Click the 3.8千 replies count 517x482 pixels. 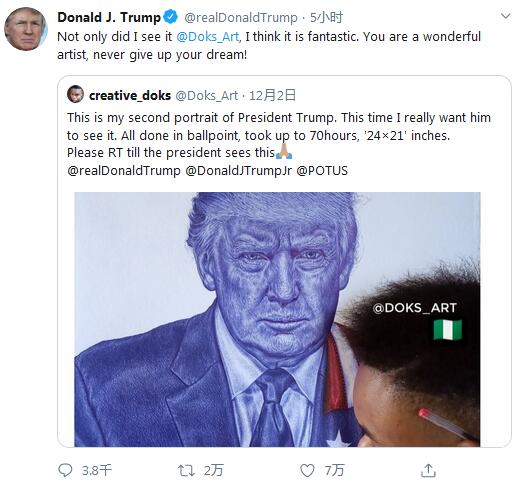96,470
